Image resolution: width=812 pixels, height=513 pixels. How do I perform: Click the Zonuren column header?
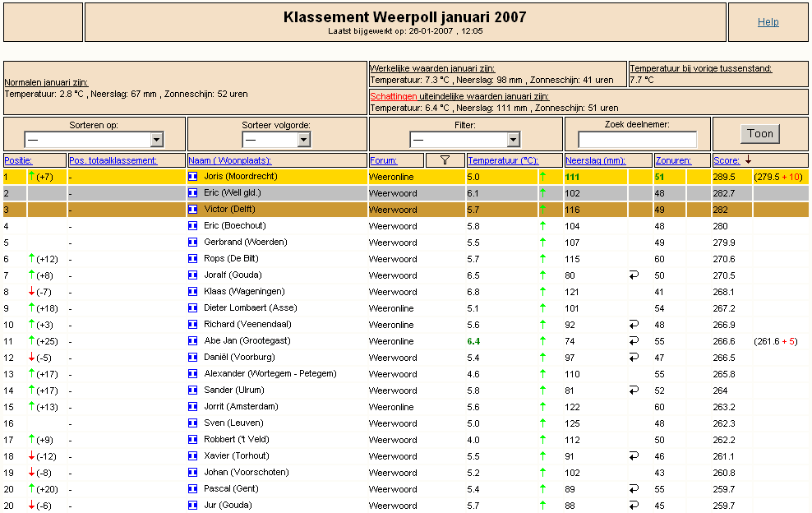click(x=673, y=160)
